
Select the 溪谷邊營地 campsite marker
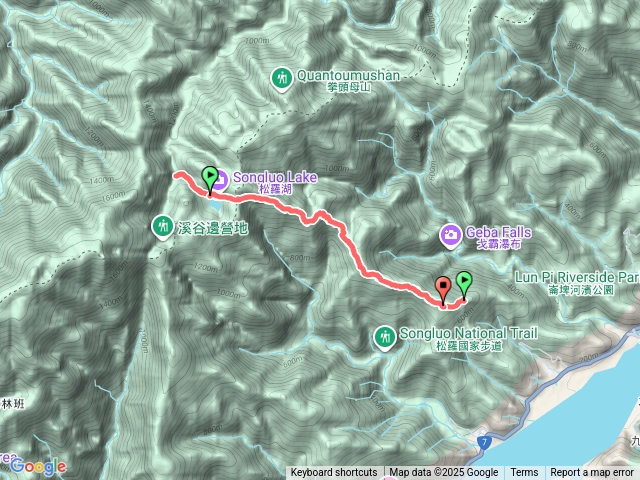(163, 227)
